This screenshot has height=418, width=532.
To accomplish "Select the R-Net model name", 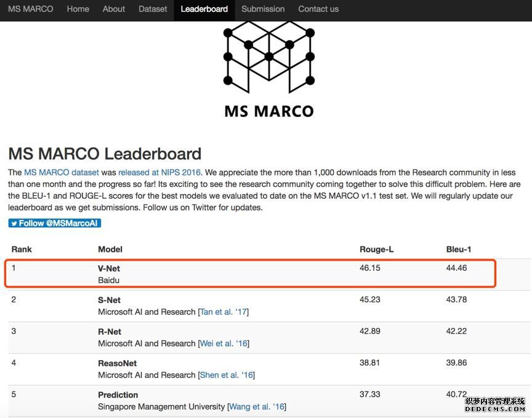I will (x=110, y=331).
